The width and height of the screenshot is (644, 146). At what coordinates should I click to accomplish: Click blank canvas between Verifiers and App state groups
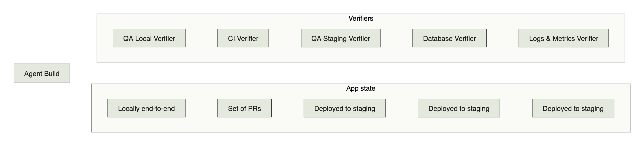click(x=361, y=73)
